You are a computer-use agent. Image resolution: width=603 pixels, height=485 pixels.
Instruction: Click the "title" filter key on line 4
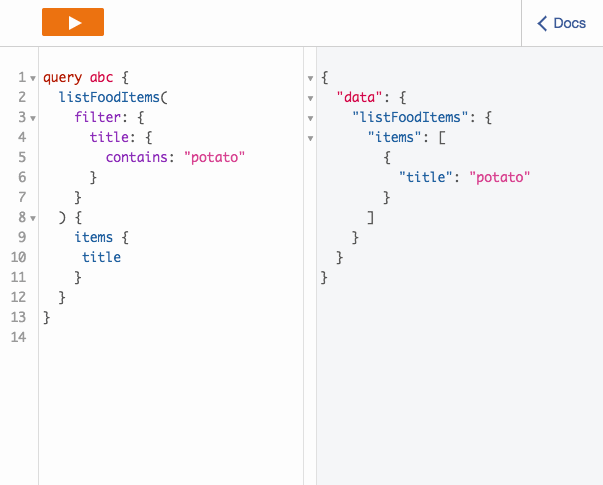tap(109, 137)
